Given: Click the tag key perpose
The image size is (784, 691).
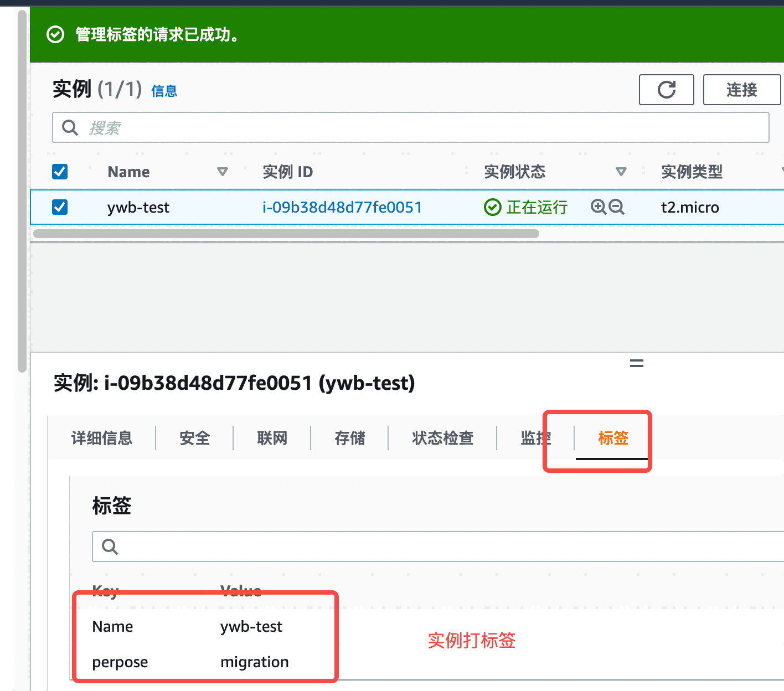Looking at the screenshot, I should pyautogui.click(x=120, y=662).
